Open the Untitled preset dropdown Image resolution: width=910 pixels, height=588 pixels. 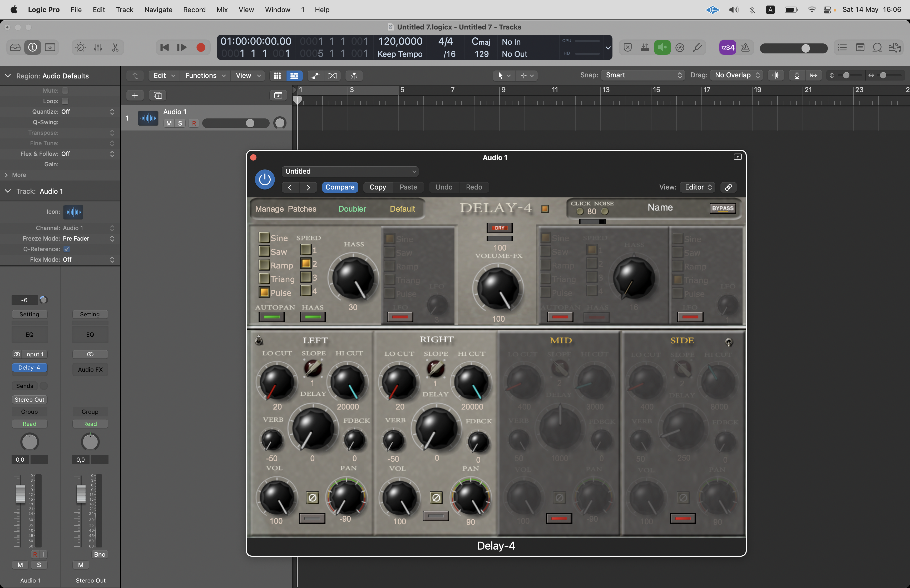(350, 171)
